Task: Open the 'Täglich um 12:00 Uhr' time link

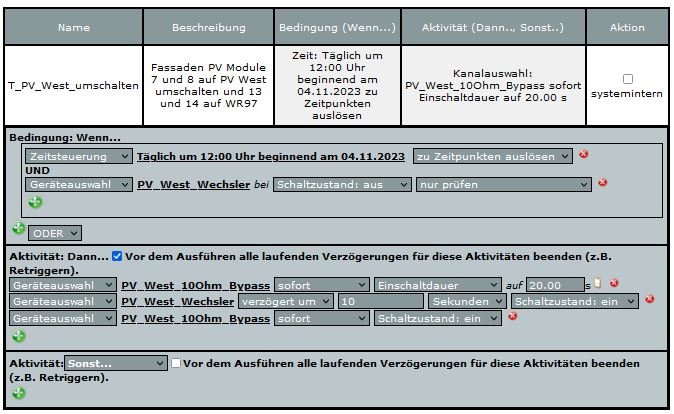Action: 270,156
